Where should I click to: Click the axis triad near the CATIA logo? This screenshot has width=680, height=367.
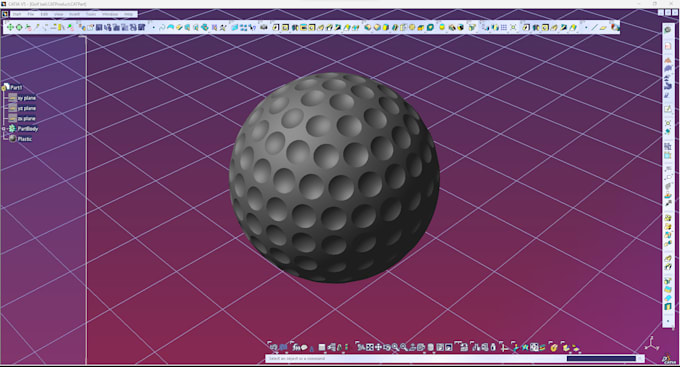(651, 344)
